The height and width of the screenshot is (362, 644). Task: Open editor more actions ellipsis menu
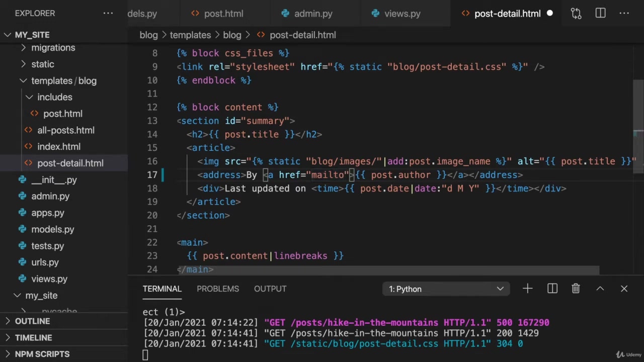[624, 14]
